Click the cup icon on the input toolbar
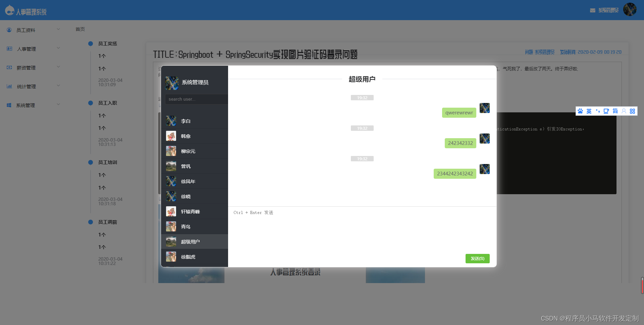Image resolution: width=644 pixels, height=325 pixels. coord(606,111)
